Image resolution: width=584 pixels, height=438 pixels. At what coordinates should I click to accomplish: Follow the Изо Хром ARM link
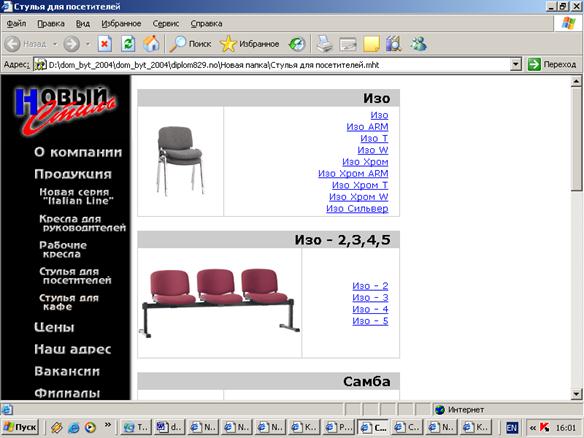(x=353, y=174)
